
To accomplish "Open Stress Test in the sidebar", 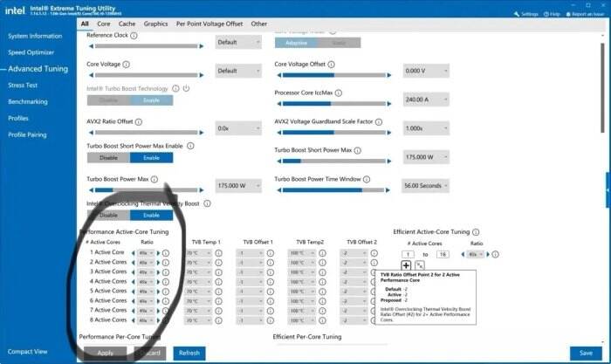I will click(23, 85).
